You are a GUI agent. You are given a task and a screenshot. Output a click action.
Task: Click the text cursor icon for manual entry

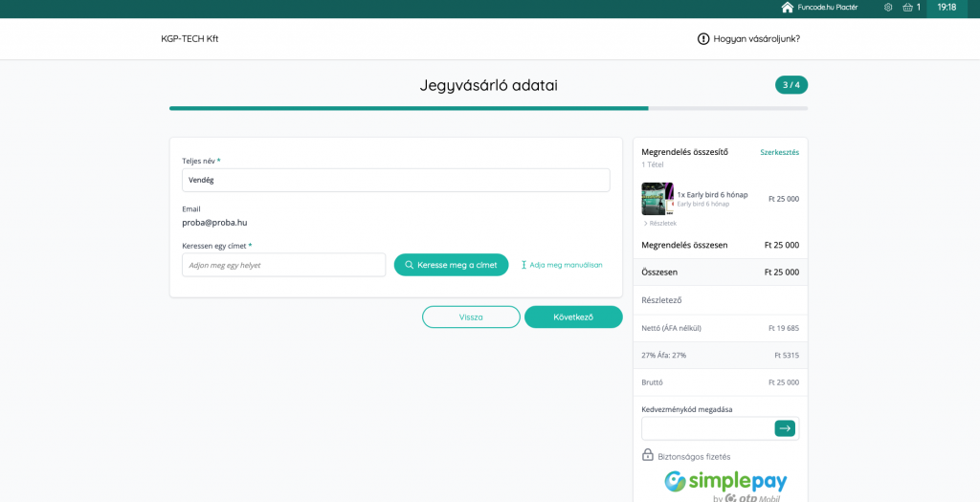tap(524, 265)
